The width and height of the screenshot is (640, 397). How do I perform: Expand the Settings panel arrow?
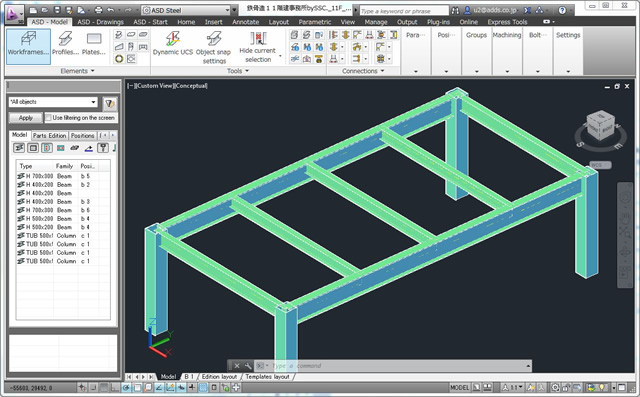click(x=568, y=71)
